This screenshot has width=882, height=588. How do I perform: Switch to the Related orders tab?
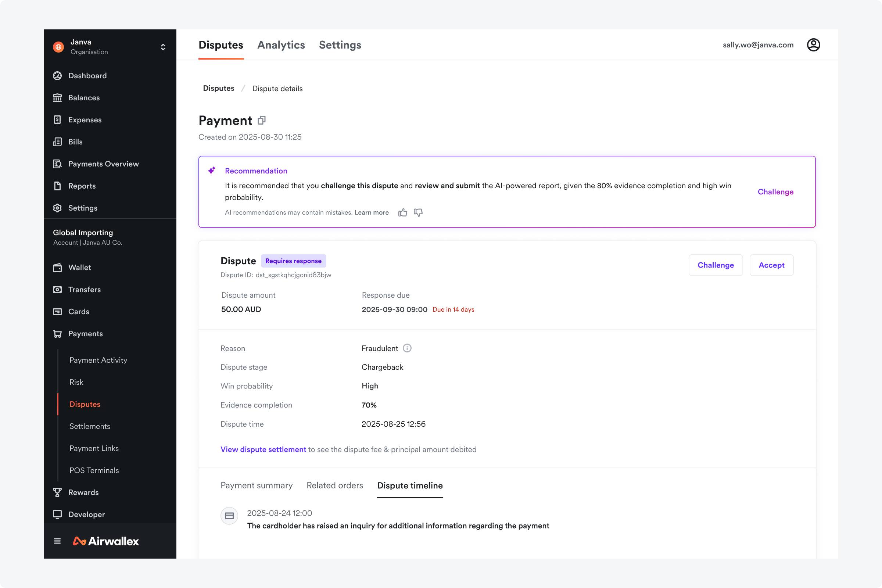click(x=334, y=485)
